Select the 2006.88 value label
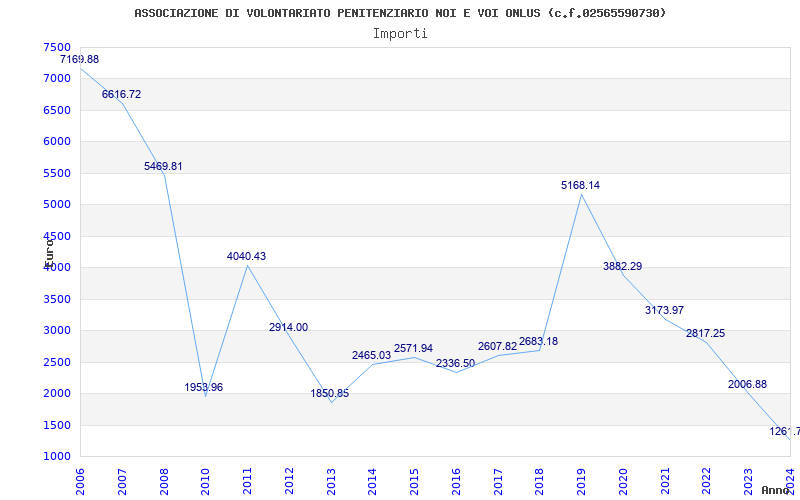 pos(747,384)
